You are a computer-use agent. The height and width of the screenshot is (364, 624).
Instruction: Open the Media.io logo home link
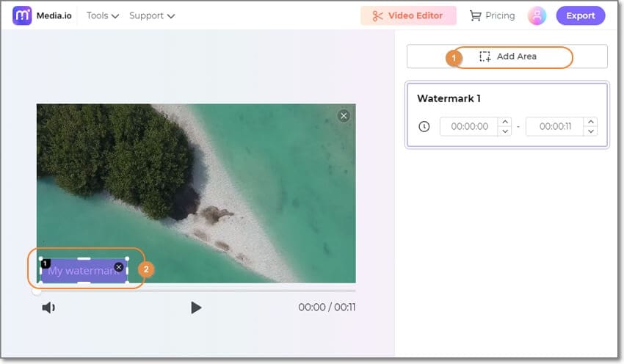[x=42, y=15]
